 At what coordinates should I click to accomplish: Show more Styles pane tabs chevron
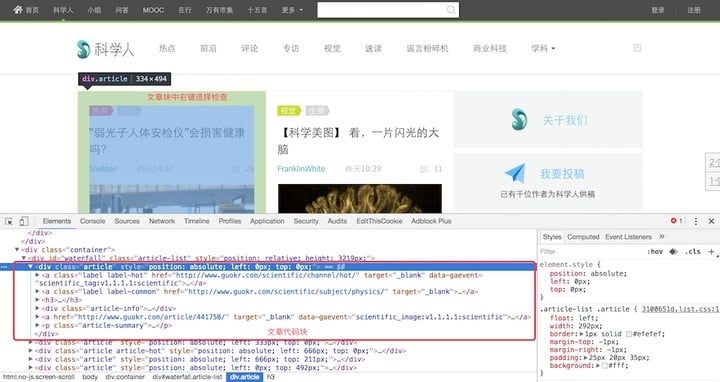662,236
